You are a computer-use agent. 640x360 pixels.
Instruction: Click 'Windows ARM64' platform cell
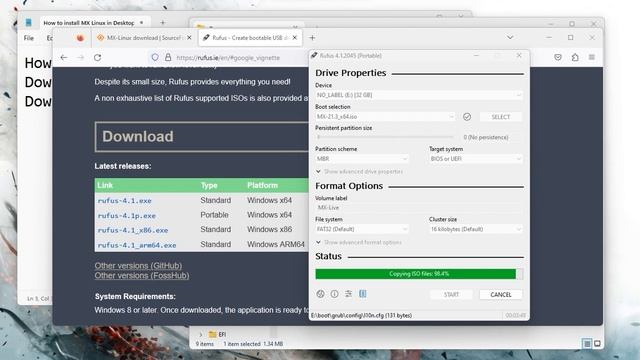coord(276,244)
